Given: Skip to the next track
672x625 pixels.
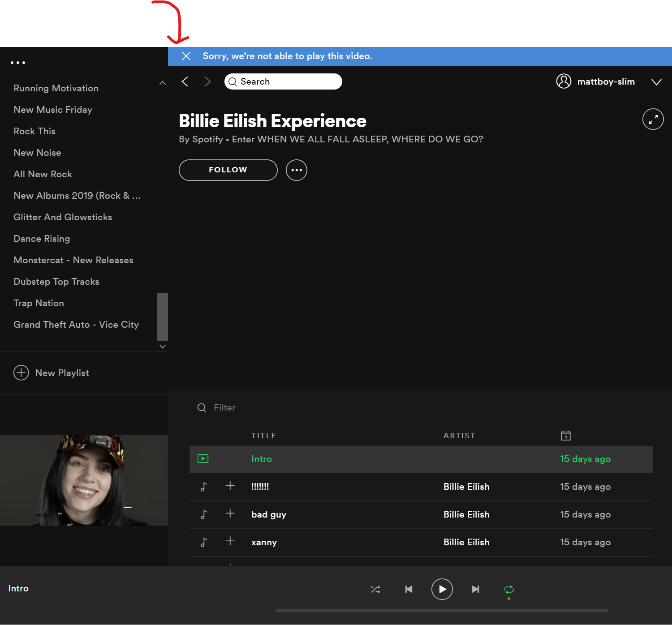Looking at the screenshot, I should pos(475,589).
